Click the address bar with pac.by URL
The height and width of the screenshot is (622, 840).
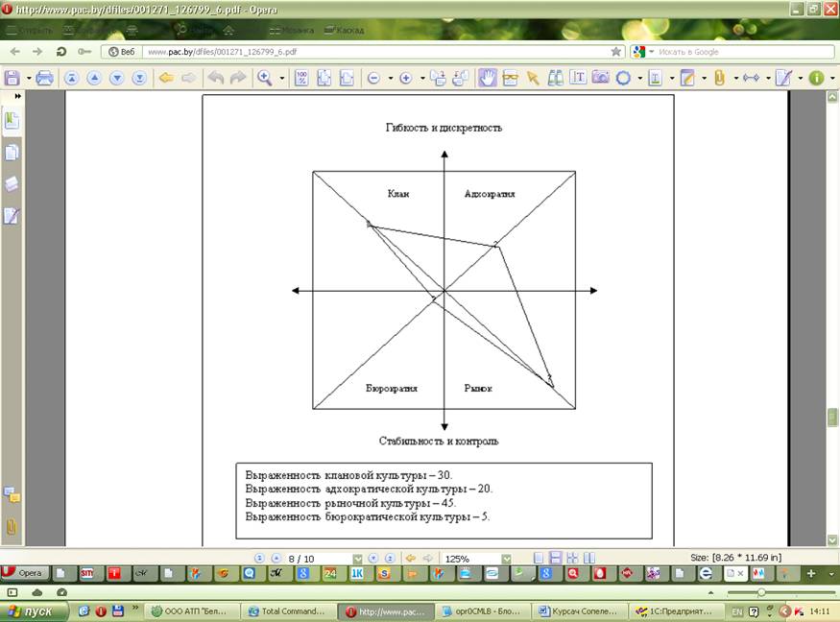pos(374,52)
